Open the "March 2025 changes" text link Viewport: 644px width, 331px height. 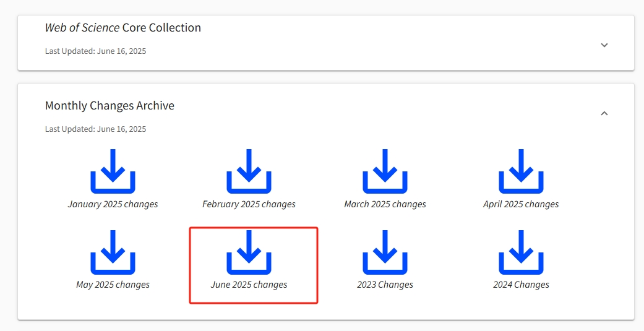point(385,204)
